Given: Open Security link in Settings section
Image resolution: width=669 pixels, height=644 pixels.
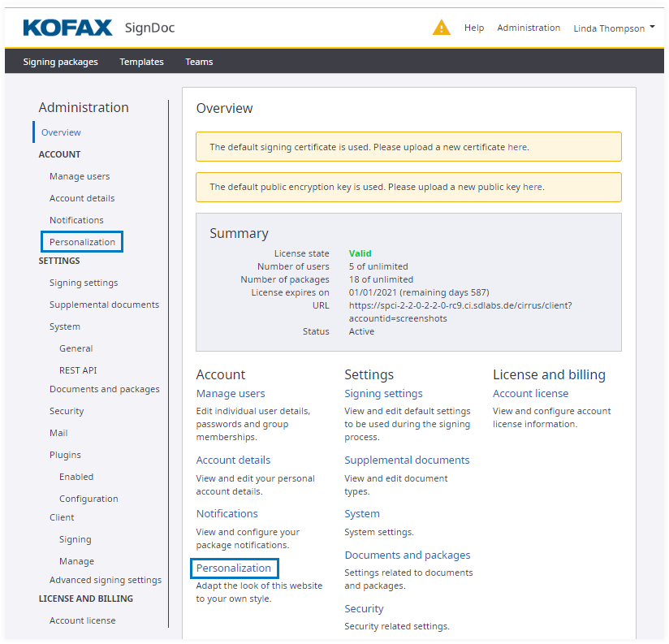Looking at the screenshot, I should 364,609.
